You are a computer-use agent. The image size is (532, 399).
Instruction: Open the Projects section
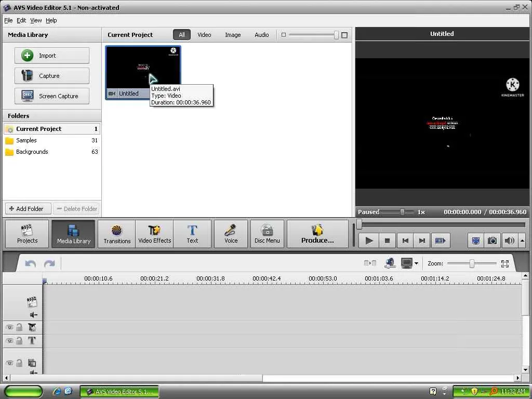coord(27,234)
